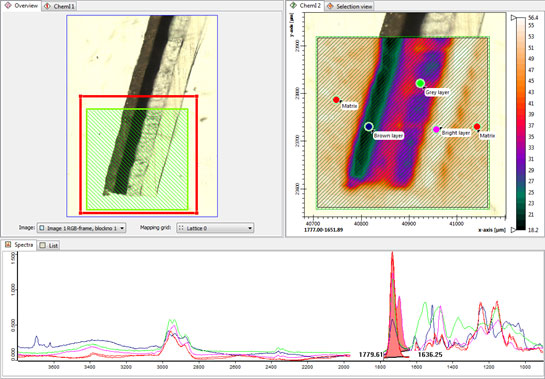
Task: Select the ChemI 2 tab
Action: point(306,6)
